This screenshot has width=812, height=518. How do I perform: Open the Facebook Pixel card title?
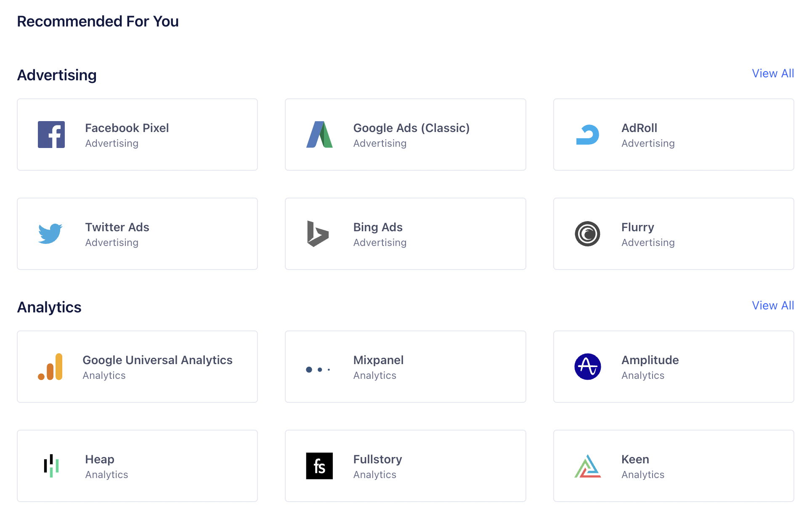[x=127, y=128]
